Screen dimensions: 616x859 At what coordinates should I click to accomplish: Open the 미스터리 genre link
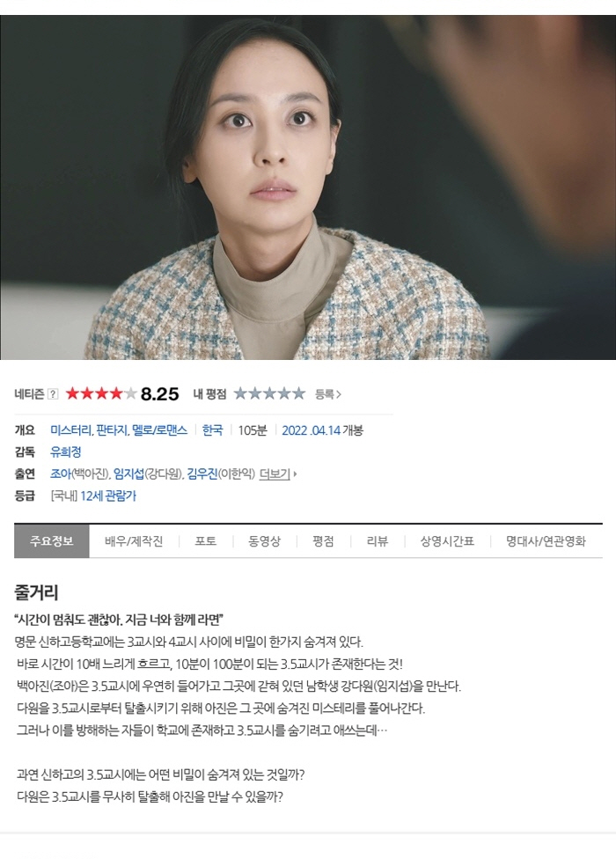pos(70,430)
